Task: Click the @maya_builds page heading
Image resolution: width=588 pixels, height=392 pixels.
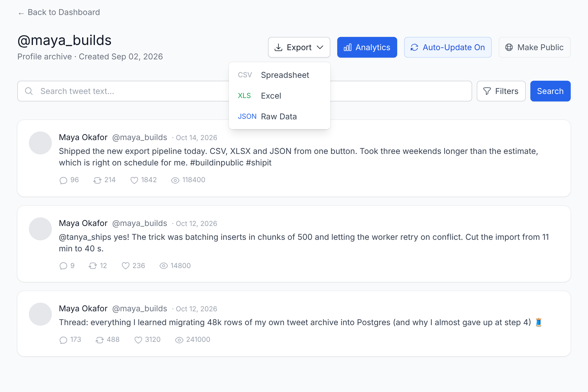Action: point(65,40)
